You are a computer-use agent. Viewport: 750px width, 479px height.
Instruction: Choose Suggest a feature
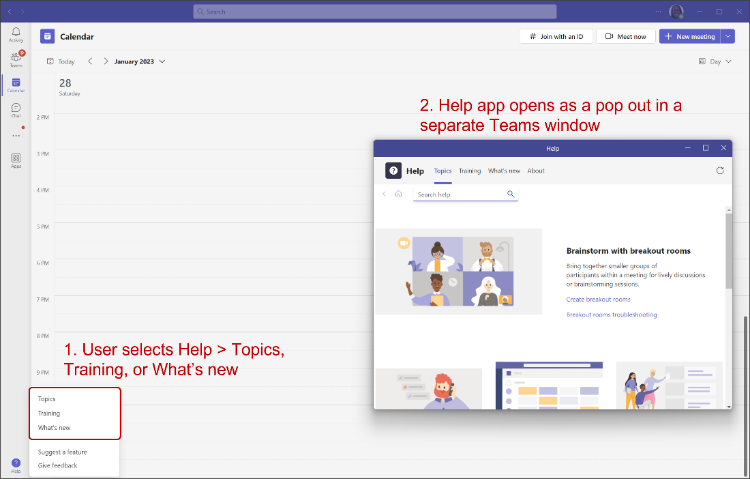click(62, 452)
